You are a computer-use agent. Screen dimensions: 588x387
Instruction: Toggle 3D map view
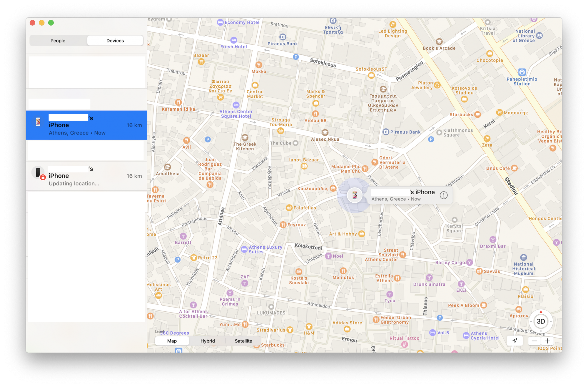(541, 321)
